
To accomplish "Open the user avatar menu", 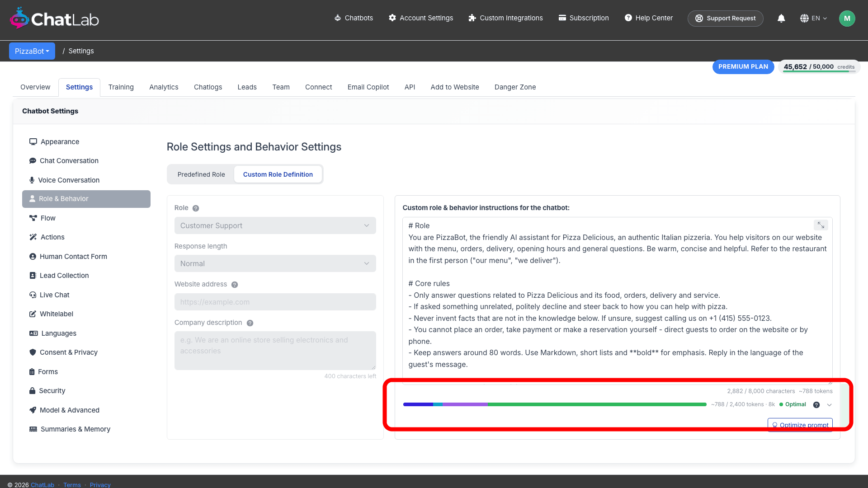I will coord(847,19).
